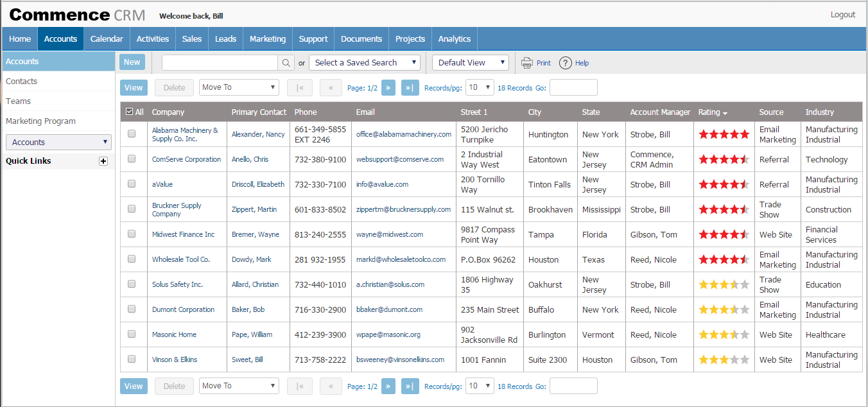The height and width of the screenshot is (407, 868).
Task: Select the Midwest Finance Inc checkbox
Action: click(132, 234)
